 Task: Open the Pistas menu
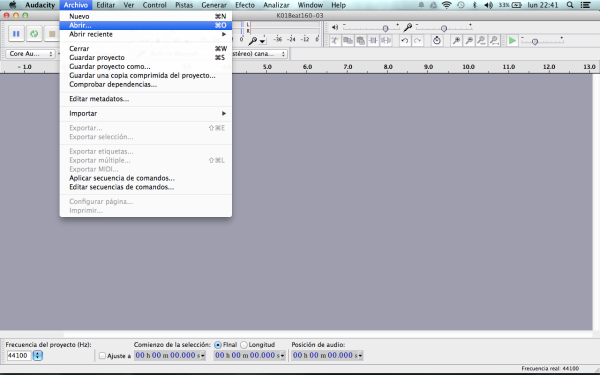coord(184,5)
